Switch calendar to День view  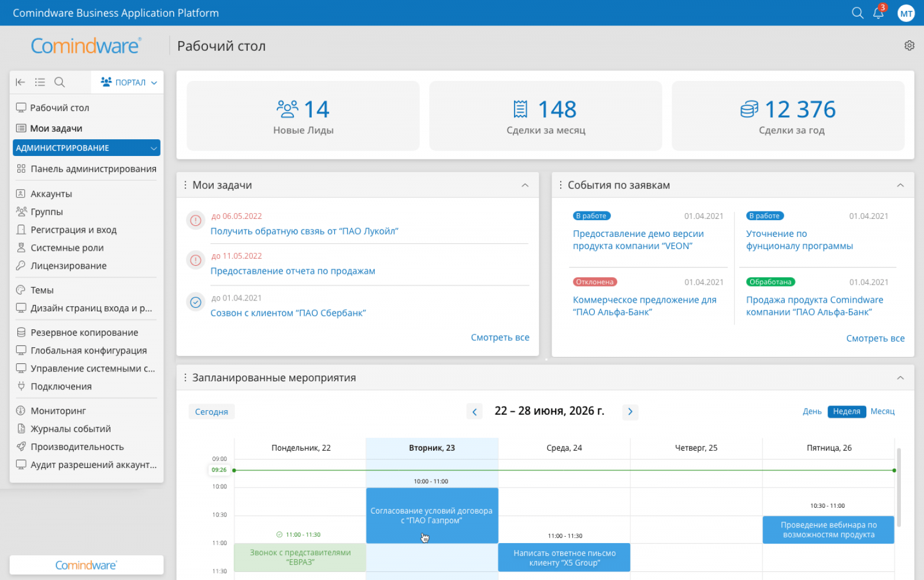tap(811, 411)
